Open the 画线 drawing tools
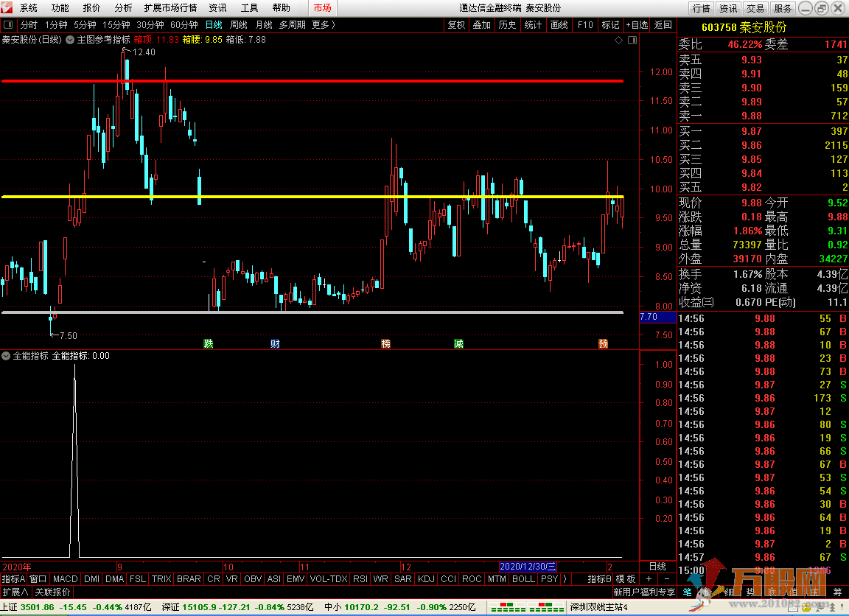The width and height of the screenshot is (849, 616). (x=559, y=25)
